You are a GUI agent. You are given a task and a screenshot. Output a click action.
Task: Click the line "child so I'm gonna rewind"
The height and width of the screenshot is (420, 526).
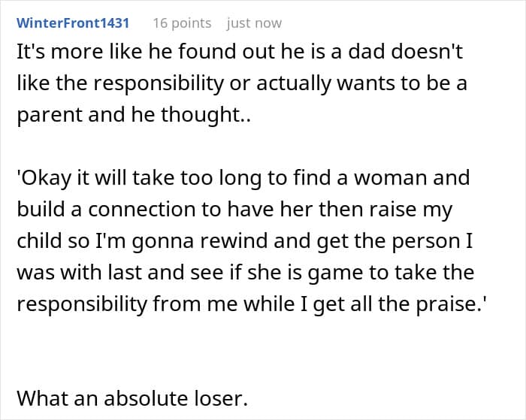[x=244, y=241]
